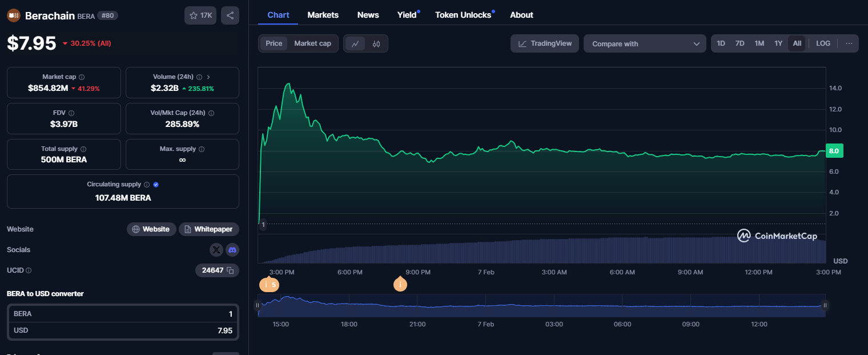868x355 pixels.
Task: Click the Market cap info icon
Action: pyautogui.click(x=82, y=77)
